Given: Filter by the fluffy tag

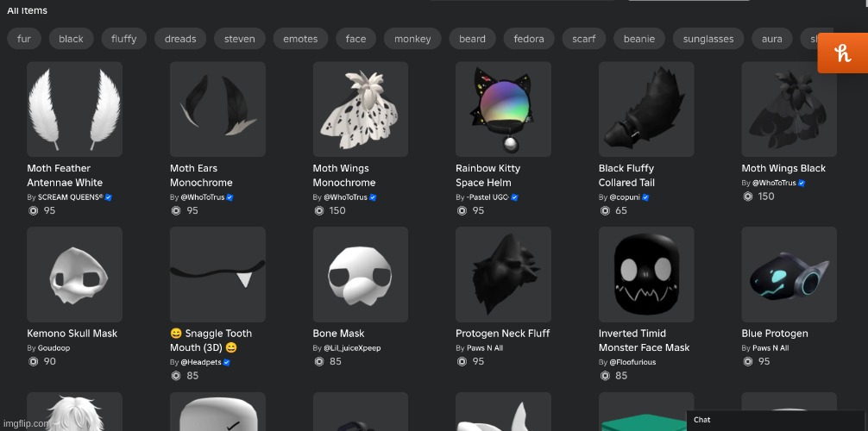Looking at the screenshot, I should tap(124, 39).
